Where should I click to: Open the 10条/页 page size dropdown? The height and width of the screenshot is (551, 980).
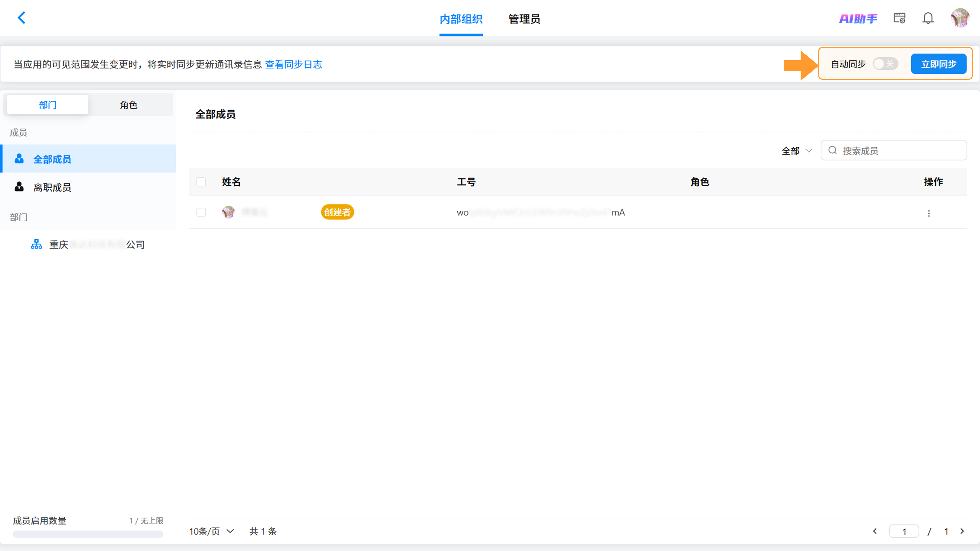pos(212,531)
